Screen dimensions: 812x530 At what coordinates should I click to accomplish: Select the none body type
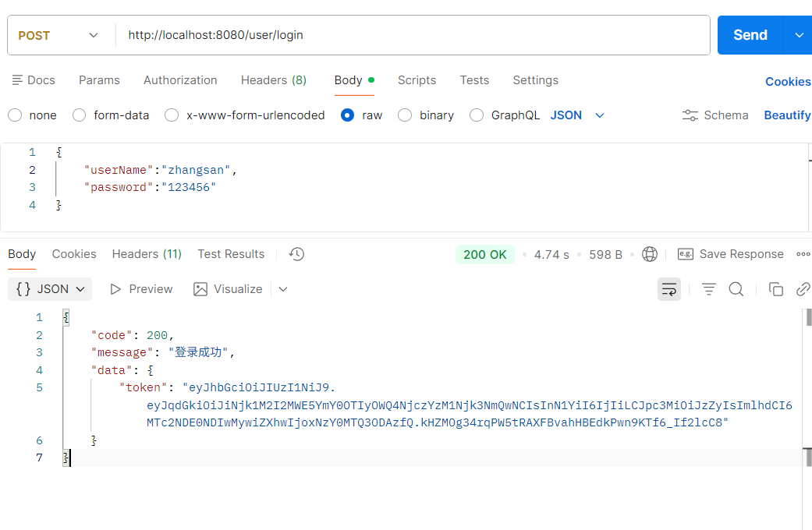click(15, 115)
